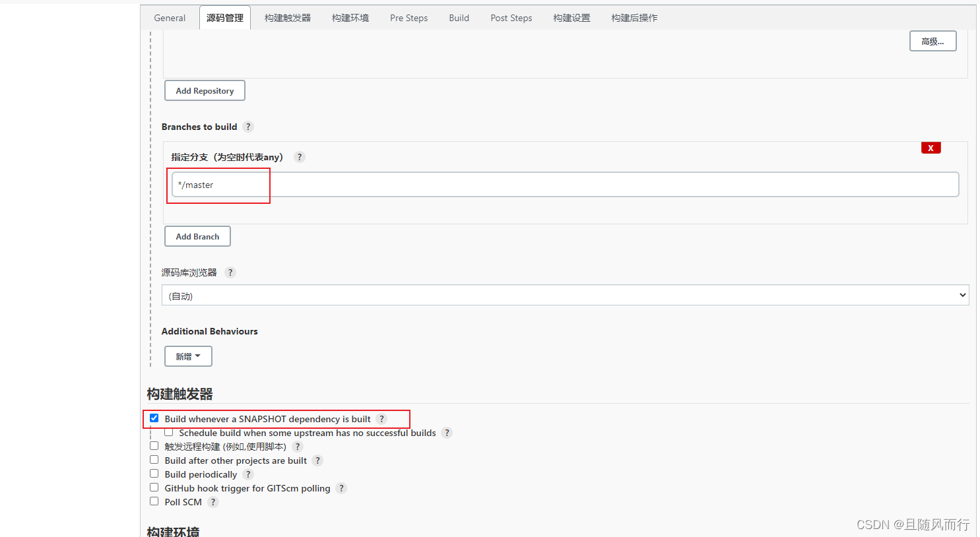Image resolution: width=980 pixels, height=537 pixels.
Task: Click Add Repository button
Action: click(x=205, y=90)
